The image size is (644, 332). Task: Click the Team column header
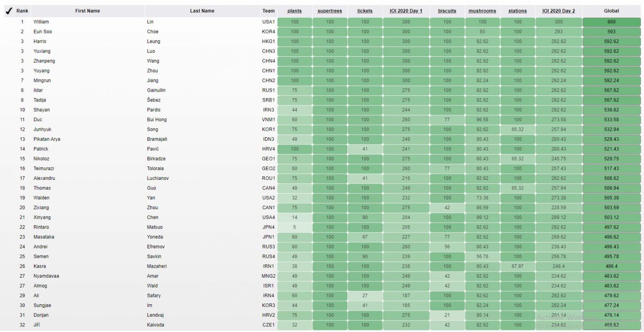click(268, 11)
